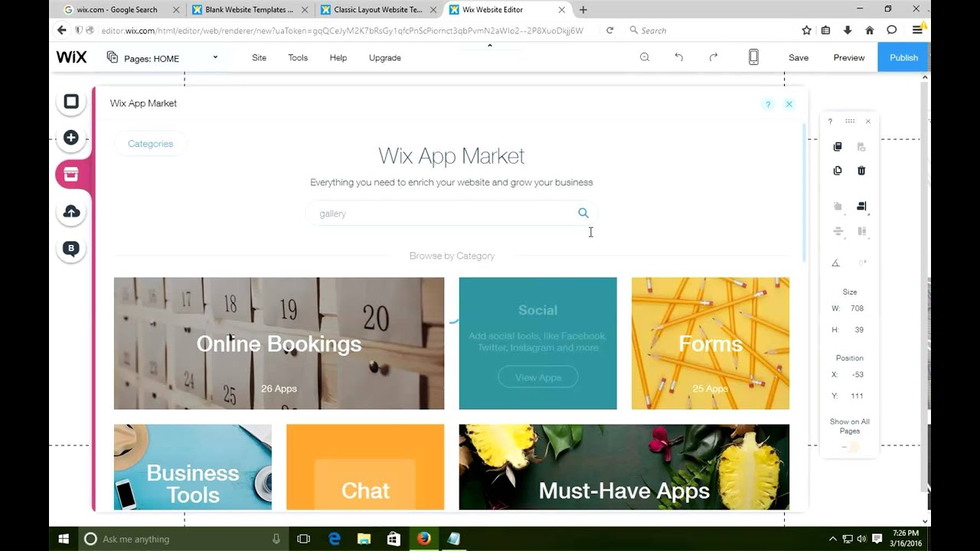Screen dimensions: 980x551
Task: Click the View Apps button on Social
Action: click(x=538, y=377)
